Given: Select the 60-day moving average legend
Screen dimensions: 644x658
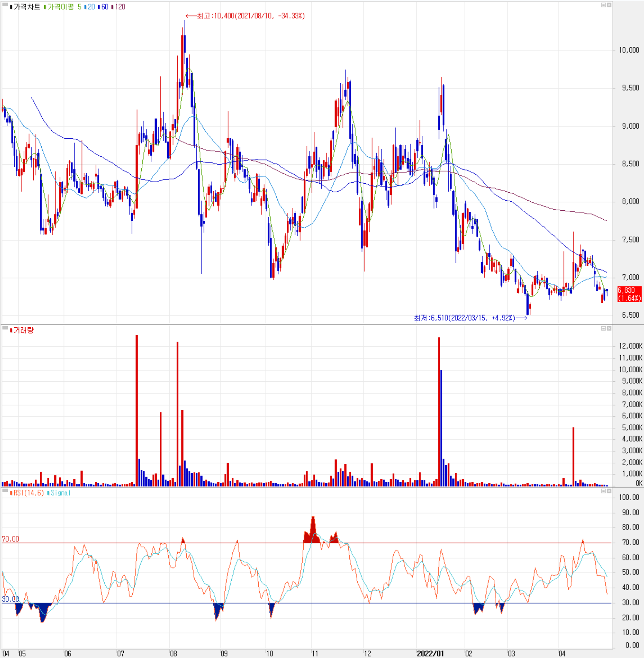Looking at the screenshot, I should (x=103, y=7).
